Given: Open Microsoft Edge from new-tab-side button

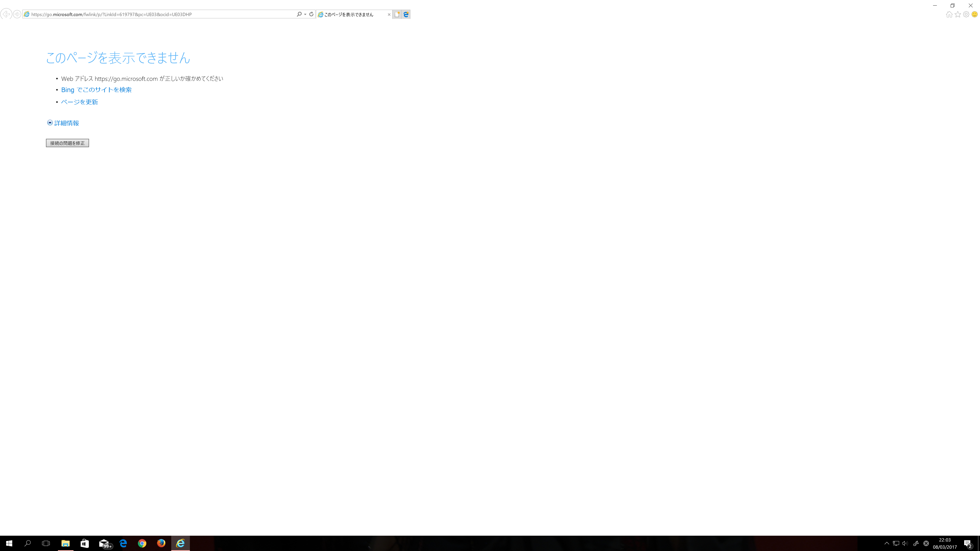Looking at the screenshot, I should 406,15.
